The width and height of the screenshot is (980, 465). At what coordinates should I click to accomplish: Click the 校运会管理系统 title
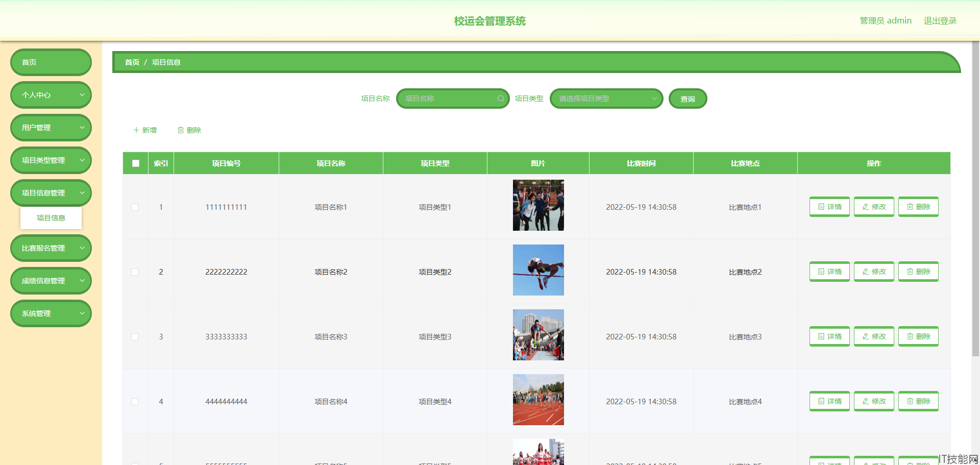pos(490,21)
